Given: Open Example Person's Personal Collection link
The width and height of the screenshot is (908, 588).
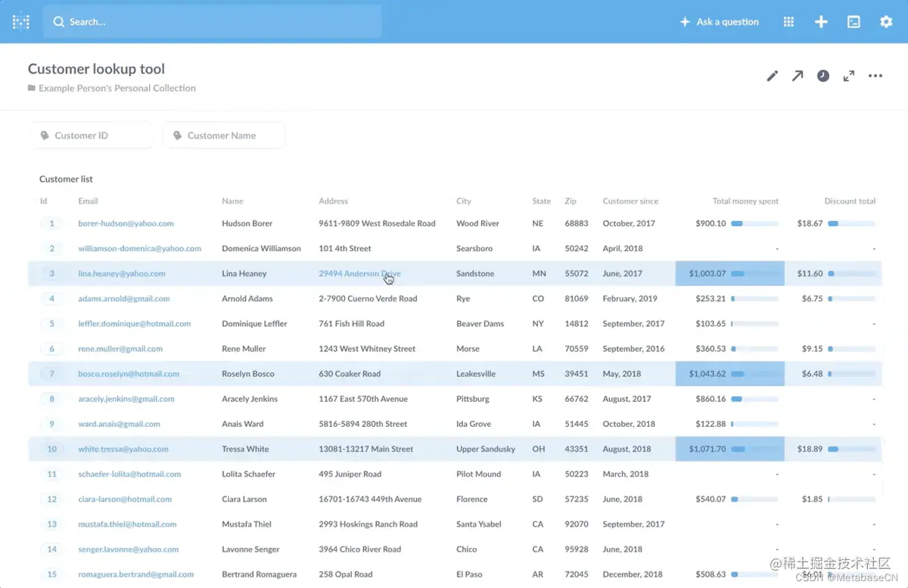Looking at the screenshot, I should coord(117,88).
